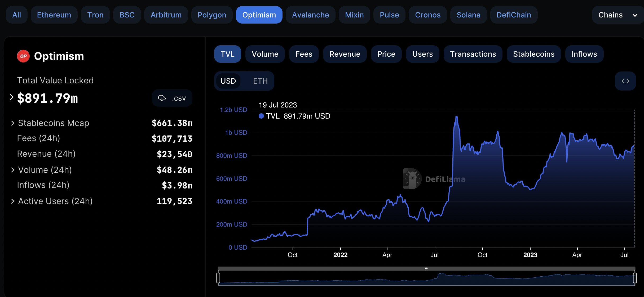Switch to the Ethereum chain tab

pos(54,15)
